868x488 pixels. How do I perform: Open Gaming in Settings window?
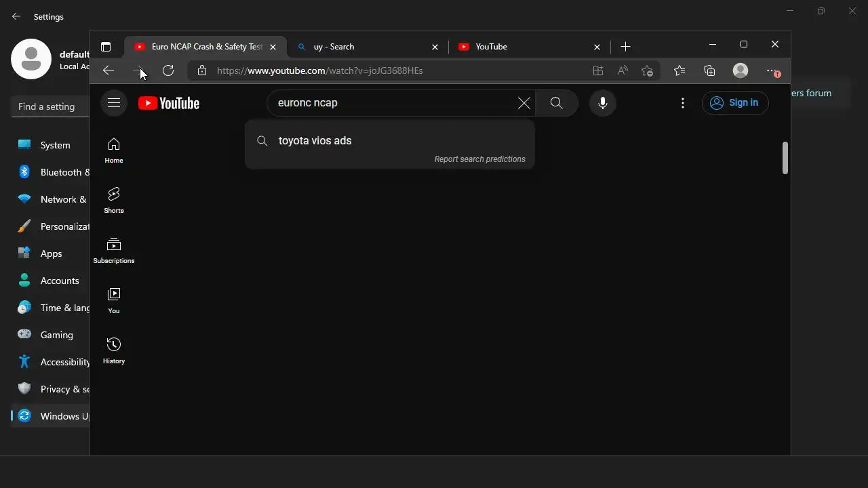pos(50,335)
